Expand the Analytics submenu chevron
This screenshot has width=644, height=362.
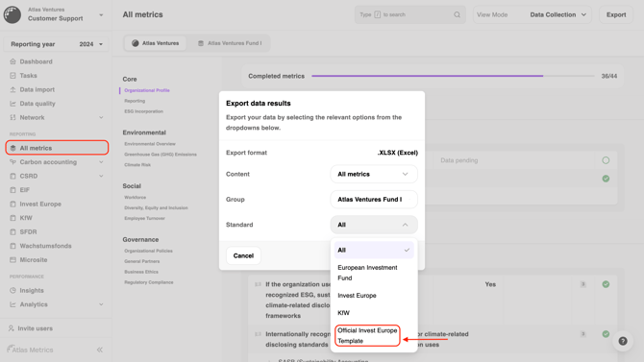tap(101, 304)
